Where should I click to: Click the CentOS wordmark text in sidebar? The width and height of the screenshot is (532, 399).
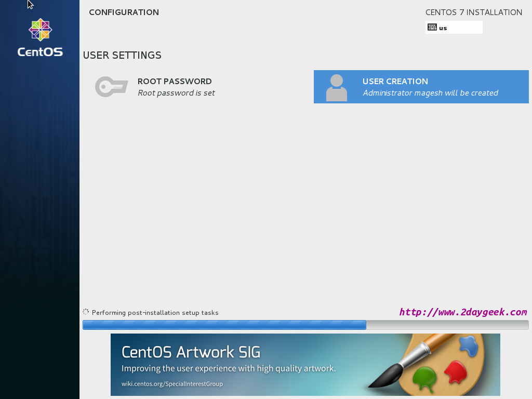[40, 52]
